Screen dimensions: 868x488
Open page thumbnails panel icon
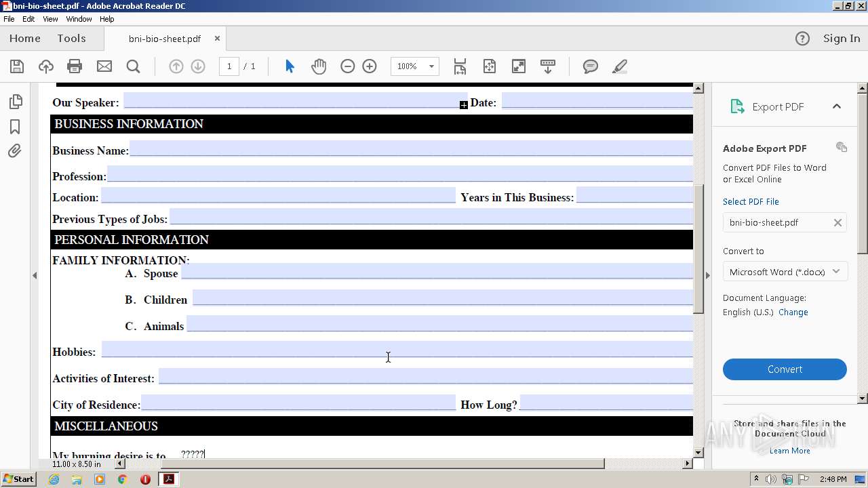(15, 102)
